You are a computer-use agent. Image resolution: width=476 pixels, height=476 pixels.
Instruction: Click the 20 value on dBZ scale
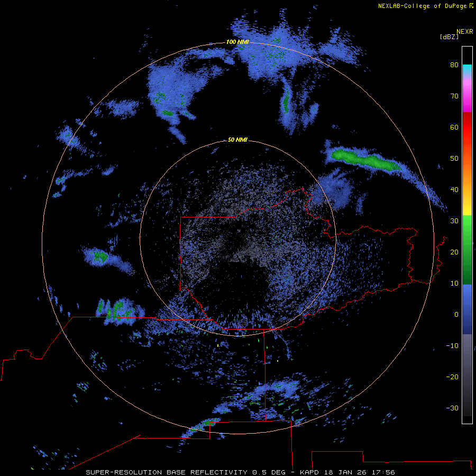[x=454, y=252]
